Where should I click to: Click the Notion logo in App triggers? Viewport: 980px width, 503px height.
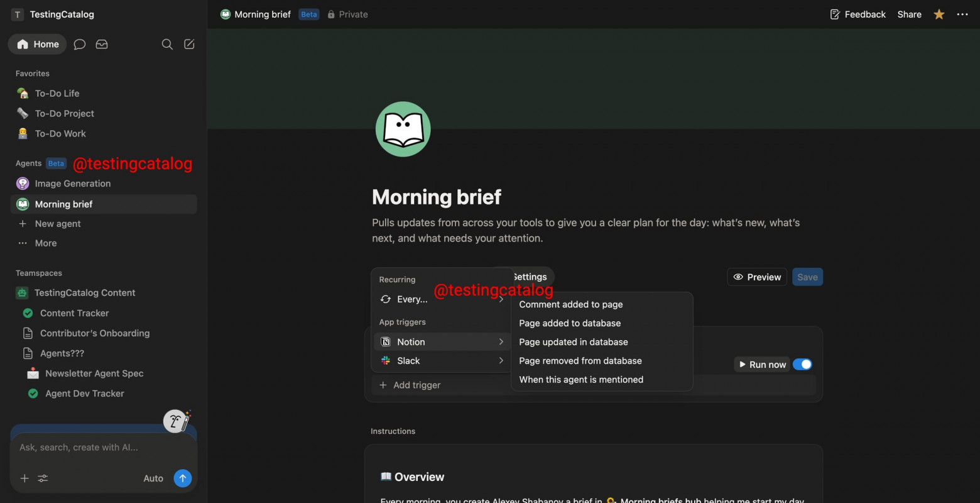click(x=386, y=341)
